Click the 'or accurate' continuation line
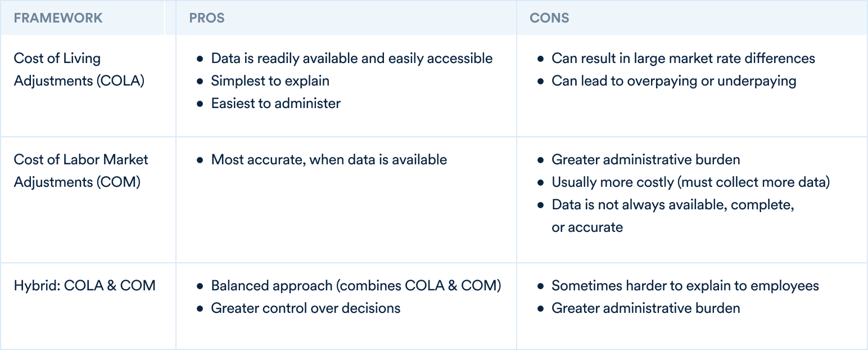The width and height of the screenshot is (868, 350). (587, 227)
